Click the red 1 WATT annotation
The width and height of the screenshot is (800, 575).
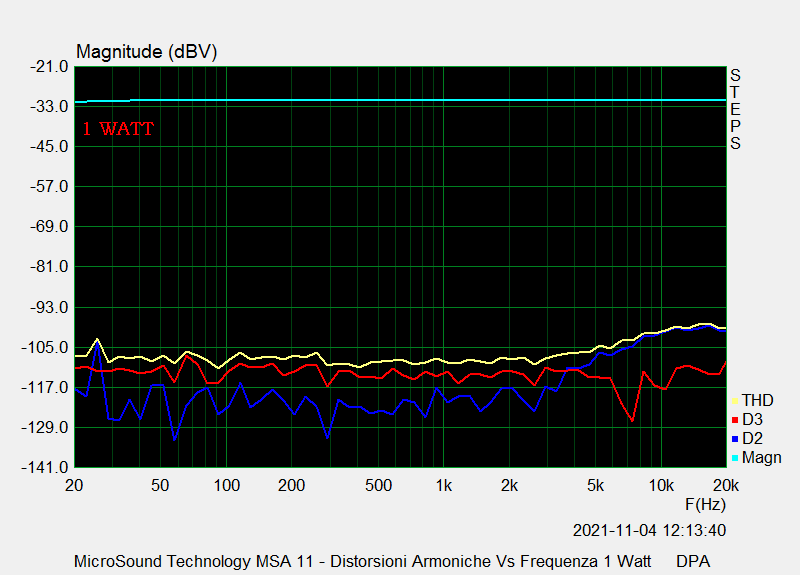coord(118,129)
